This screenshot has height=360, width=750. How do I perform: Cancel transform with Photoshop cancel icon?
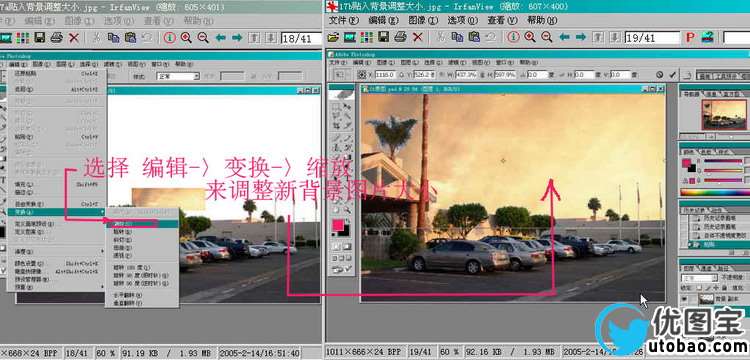[x=660, y=75]
